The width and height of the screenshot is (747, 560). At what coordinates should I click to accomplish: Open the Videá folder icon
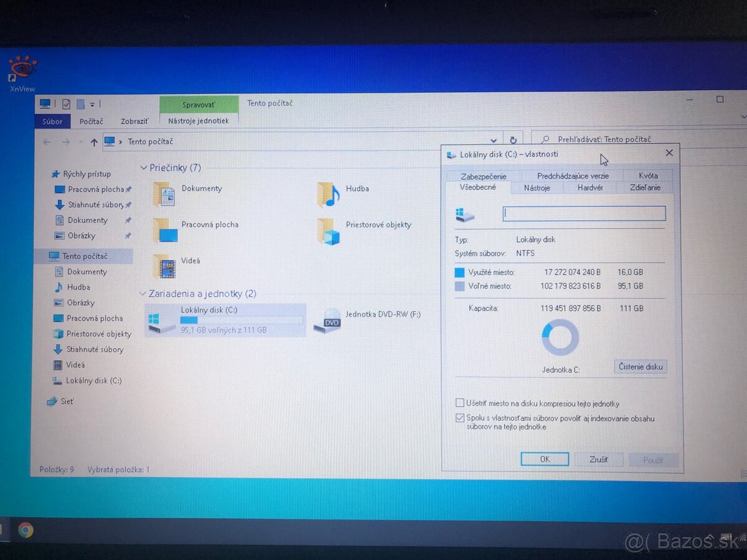pyautogui.click(x=164, y=266)
